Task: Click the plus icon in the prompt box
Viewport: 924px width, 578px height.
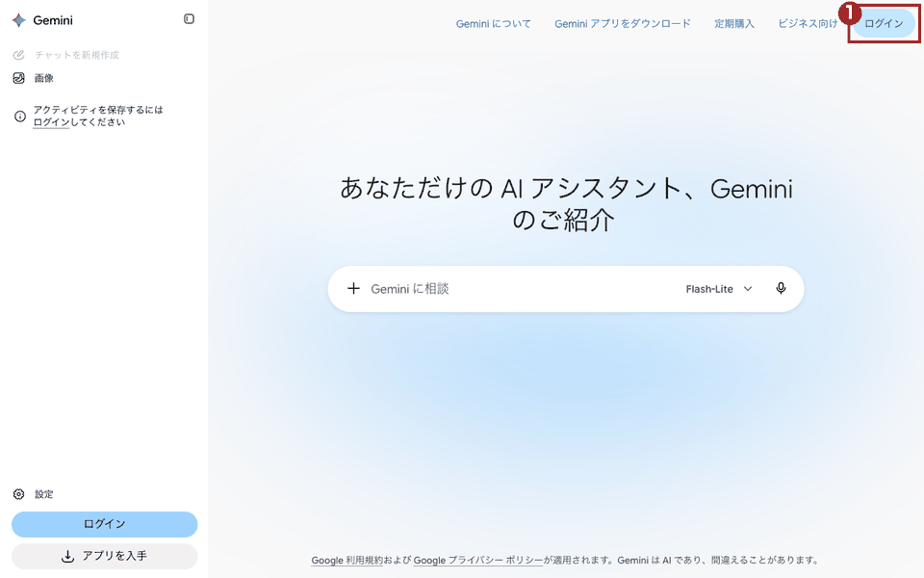Action: coord(353,288)
